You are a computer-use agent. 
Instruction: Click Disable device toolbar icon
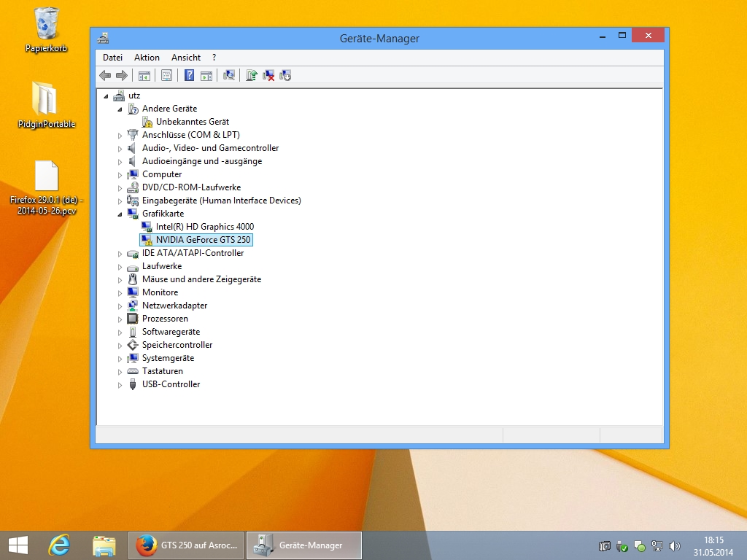tap(285, 75)
